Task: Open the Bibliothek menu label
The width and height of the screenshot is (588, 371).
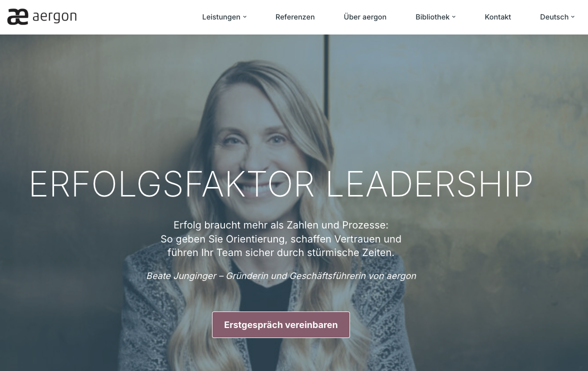Action: click(432, 17)
